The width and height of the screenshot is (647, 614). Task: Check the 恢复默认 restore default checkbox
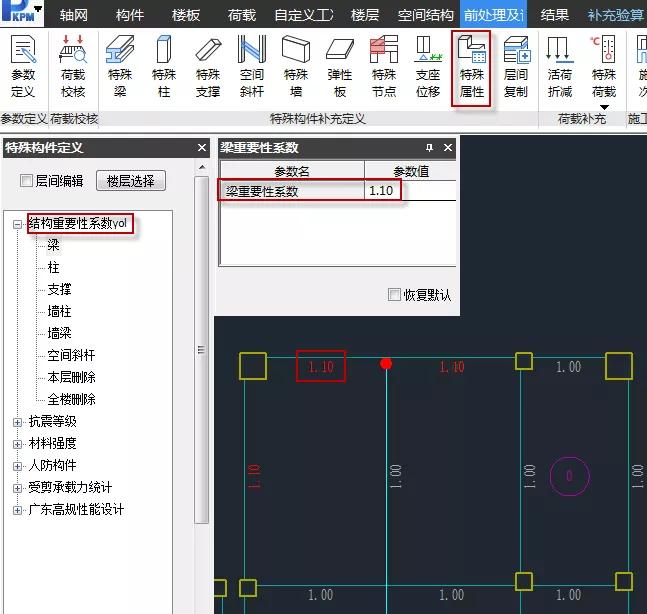394,295
